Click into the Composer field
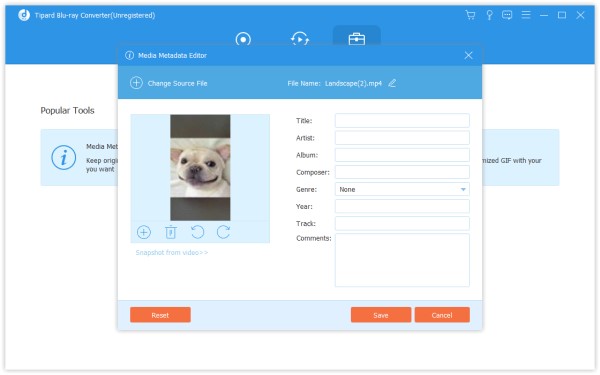This screenshot has height=375, width=600. tap(402, 172)
